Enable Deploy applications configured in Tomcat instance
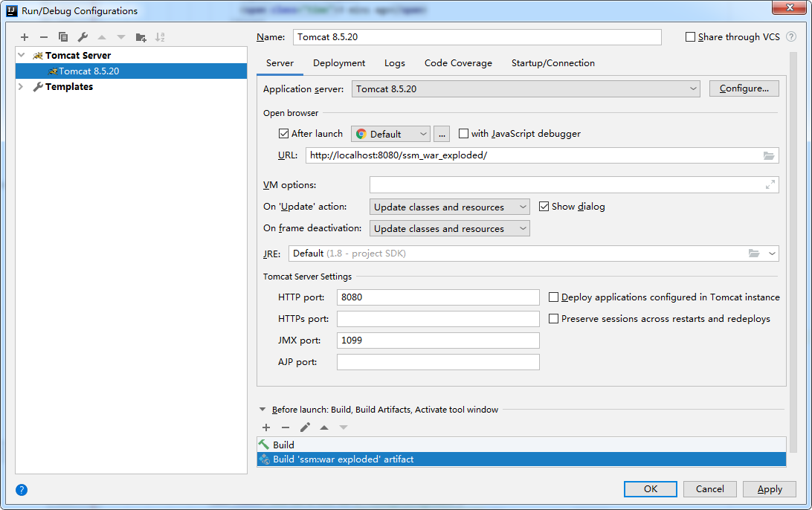The image size is (812, 510). click(x=553, y=297)
